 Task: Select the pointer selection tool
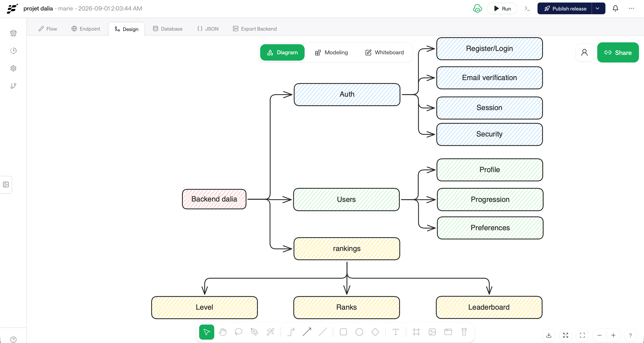206,332
